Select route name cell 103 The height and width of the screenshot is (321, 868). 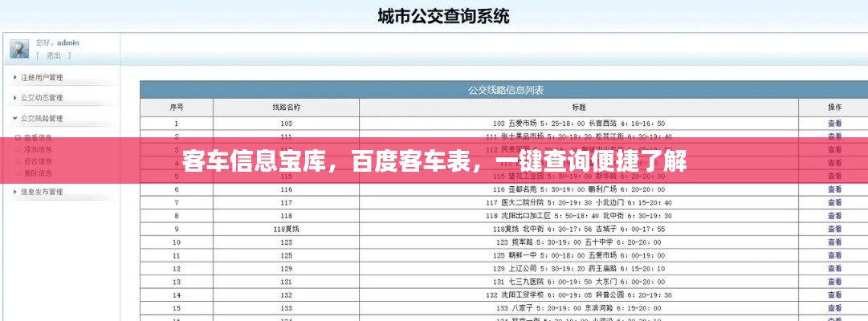tap(286, 124)
